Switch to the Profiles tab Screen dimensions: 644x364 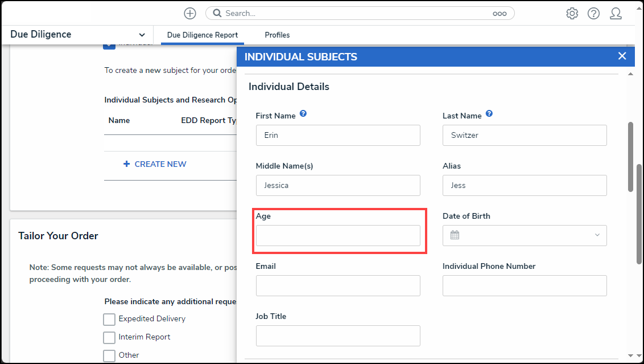pyautogui.click(x=277, y=35)
